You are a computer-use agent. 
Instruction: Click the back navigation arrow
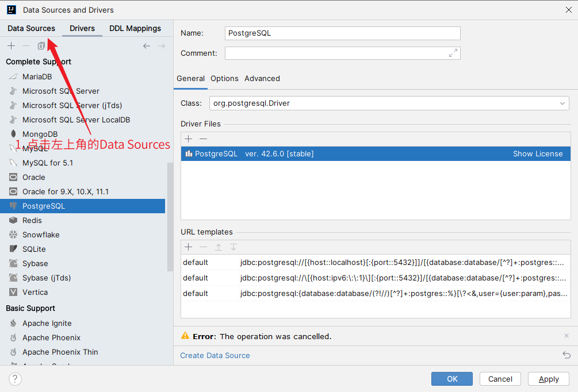147,46
